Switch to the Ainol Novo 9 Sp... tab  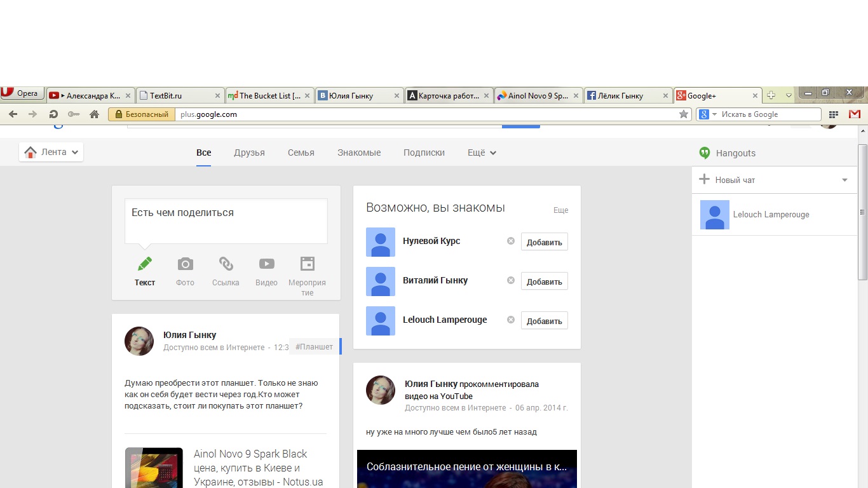tap(538, 95)
